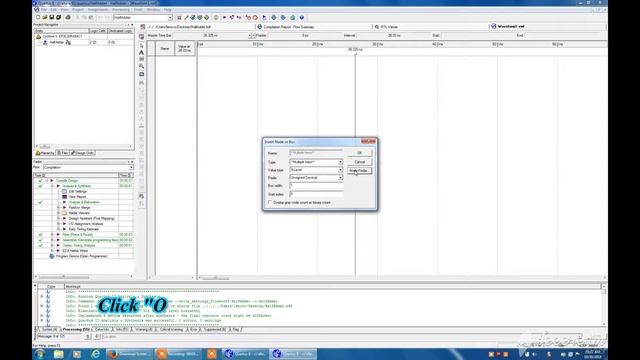Expand the EDA Netlist Writer task
The height and width of the screenshot is (360, 640).
(x=52, y=251)
